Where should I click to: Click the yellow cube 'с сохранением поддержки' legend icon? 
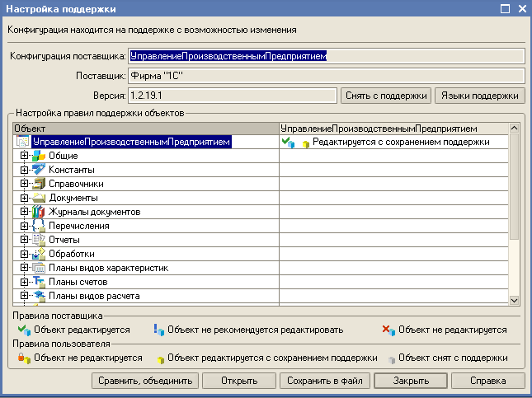click(x=161, y=360)
